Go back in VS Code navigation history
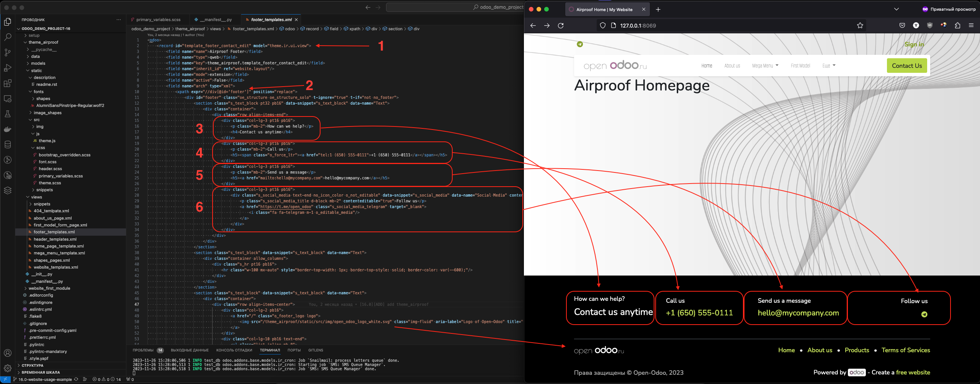 coord(368,7)
